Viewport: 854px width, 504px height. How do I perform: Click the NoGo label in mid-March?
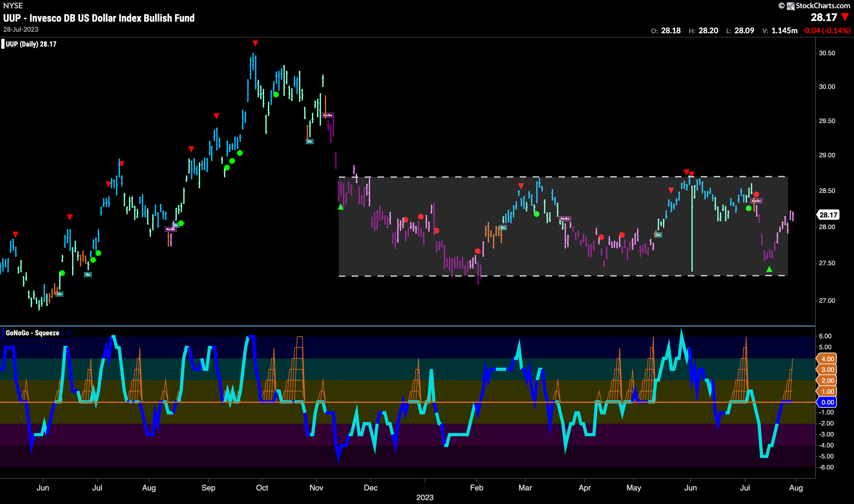point(565,219)
